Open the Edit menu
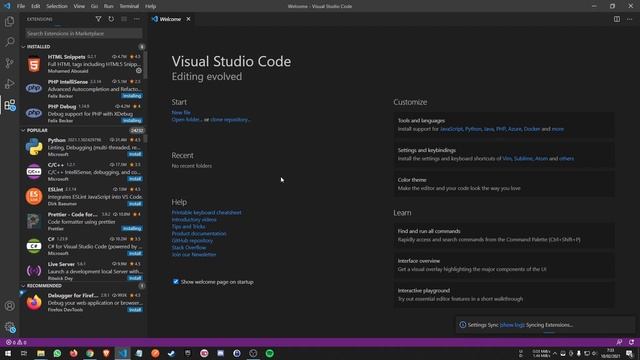This screenshot has height=360, width=640. tap(36, 6)
